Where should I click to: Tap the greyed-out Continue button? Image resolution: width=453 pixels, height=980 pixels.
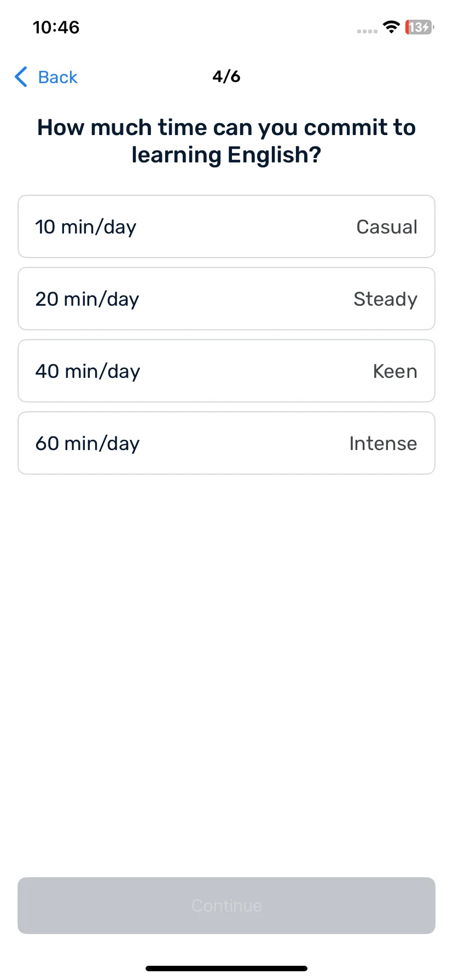coord(226,906)
